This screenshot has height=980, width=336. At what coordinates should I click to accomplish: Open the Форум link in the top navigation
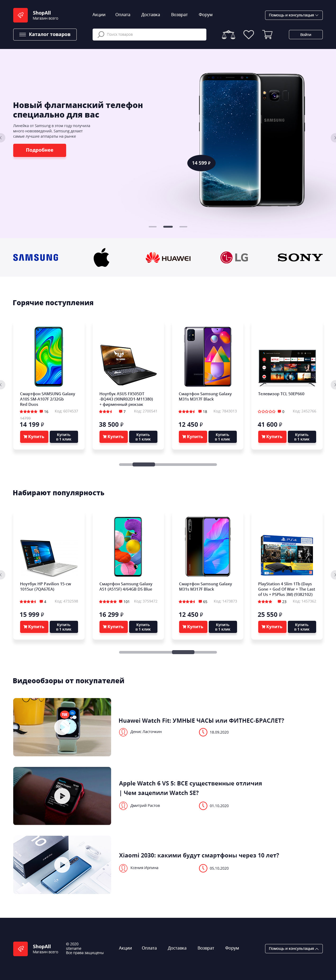coord(206,15)
